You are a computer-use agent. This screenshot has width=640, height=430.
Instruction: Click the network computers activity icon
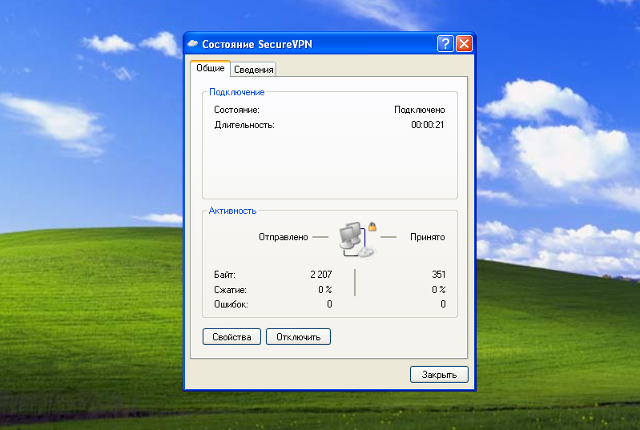coord(356,241)
